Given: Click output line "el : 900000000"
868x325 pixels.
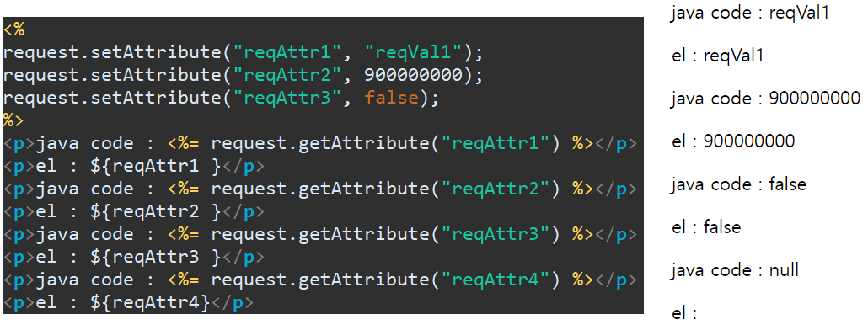Looking at the screenshot, I should [x=732, y=141].
